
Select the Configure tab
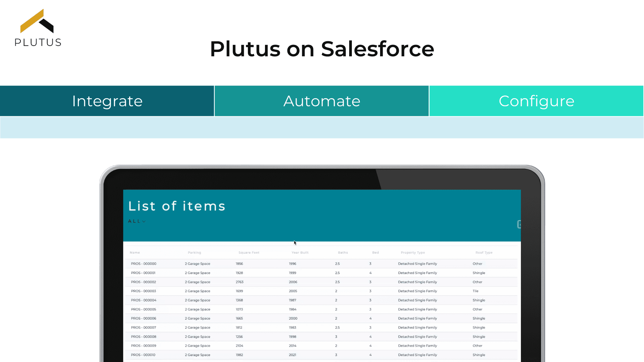536,101
